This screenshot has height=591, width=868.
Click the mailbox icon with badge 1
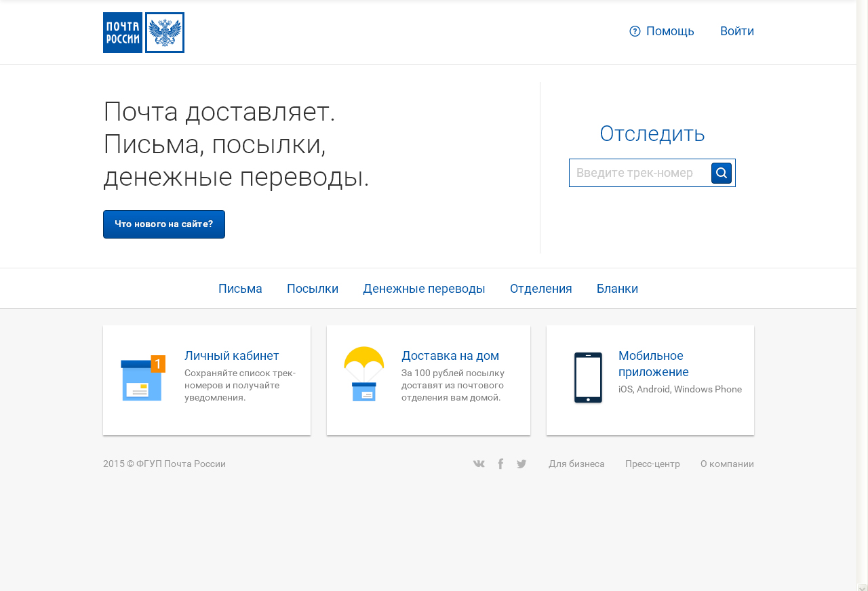point(143,378)
